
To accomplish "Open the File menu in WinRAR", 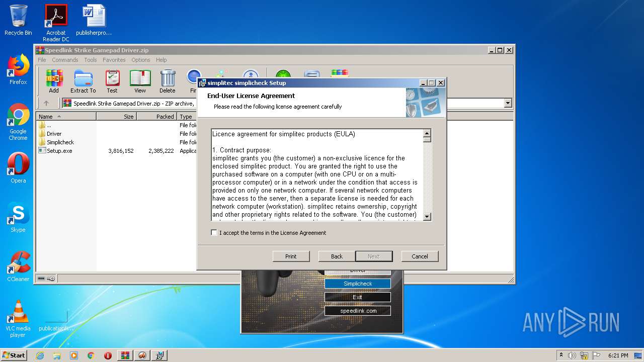I will point(42,60).
